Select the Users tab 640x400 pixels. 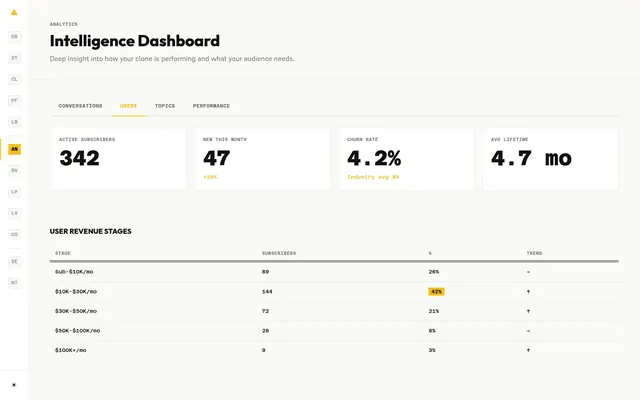[129, 106]
